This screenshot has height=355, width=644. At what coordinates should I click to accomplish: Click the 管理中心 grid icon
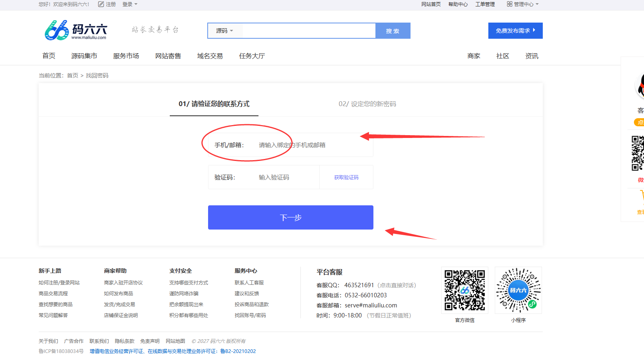[509, 4]
